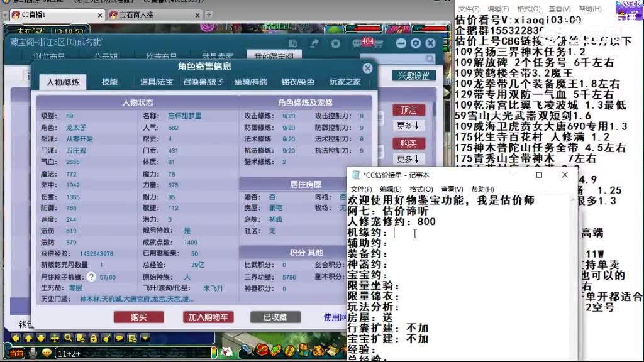
Task: Click the microphone icon beside the chat input
Action: click(33, 353)
